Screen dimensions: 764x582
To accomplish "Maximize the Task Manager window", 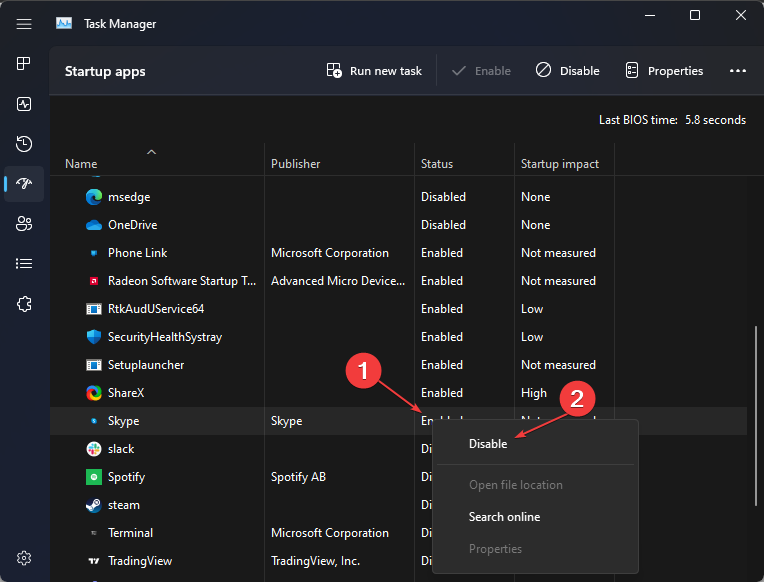I will 695,16.
